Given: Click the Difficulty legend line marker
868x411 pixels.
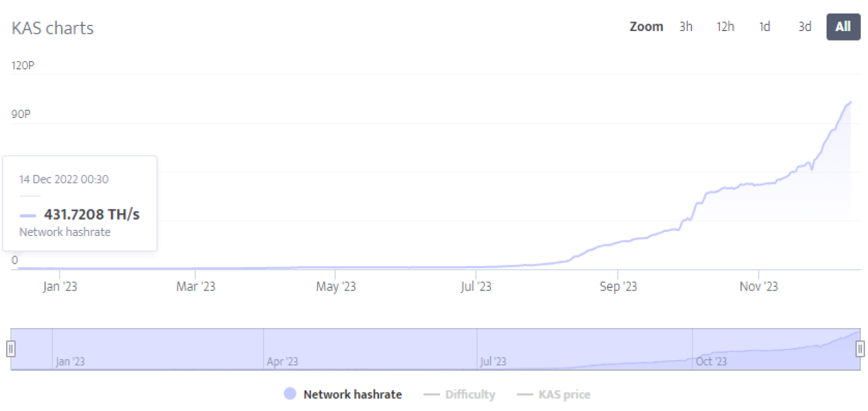Looking at the screenshot, I should click(x=432, y=395).
